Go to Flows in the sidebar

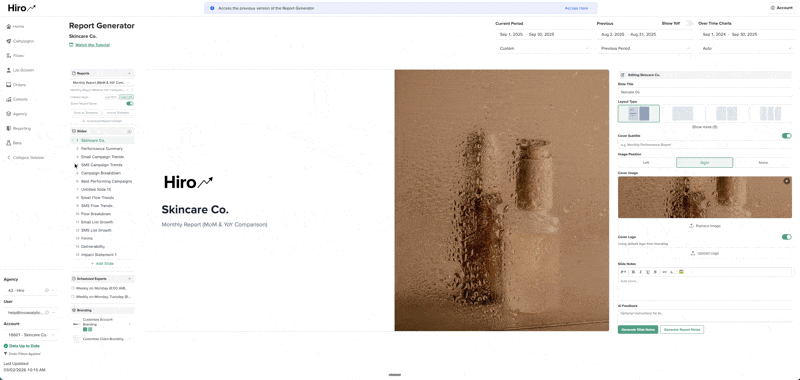click(15, 56)
